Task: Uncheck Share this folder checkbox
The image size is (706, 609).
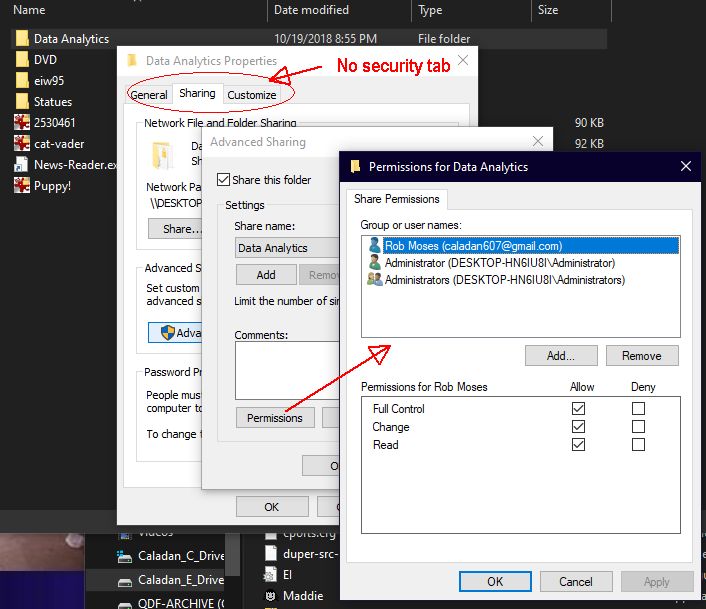Action: [223, 180]
